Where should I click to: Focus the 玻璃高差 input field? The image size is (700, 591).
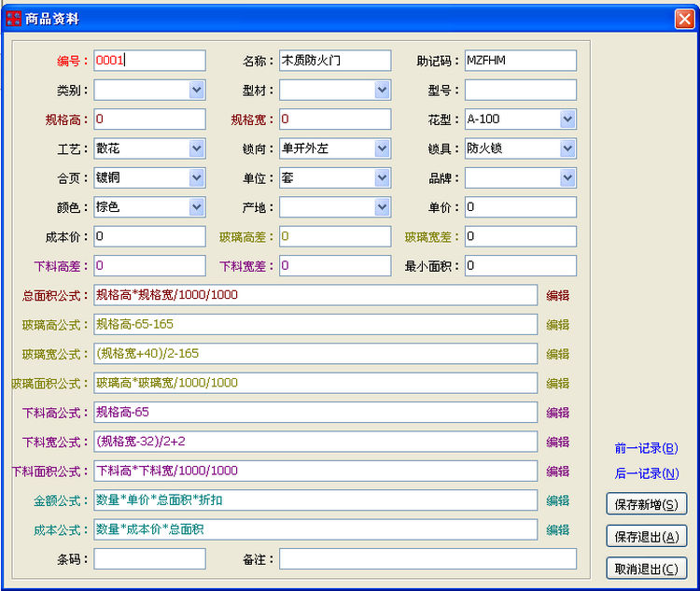click(x=335, y=236)
